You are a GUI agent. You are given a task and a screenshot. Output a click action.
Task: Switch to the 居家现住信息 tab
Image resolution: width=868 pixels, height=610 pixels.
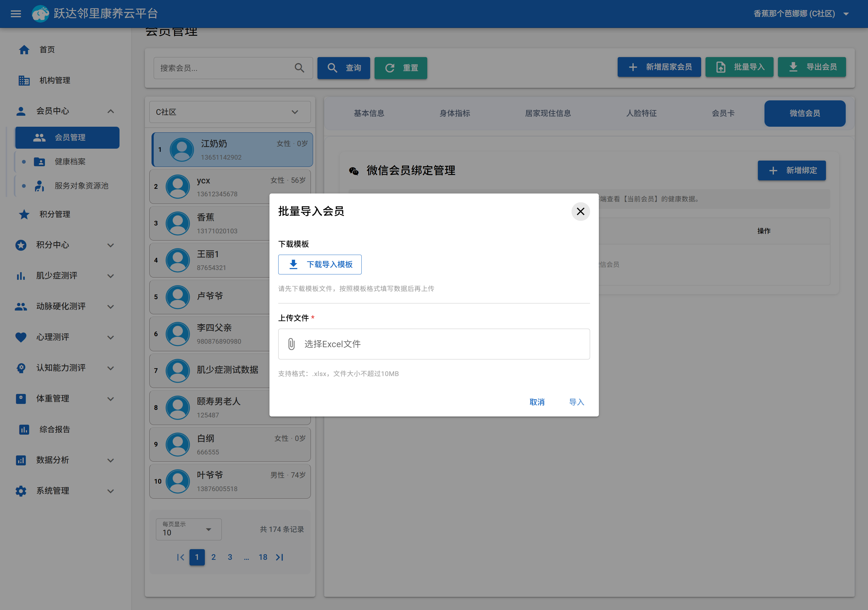548,114
